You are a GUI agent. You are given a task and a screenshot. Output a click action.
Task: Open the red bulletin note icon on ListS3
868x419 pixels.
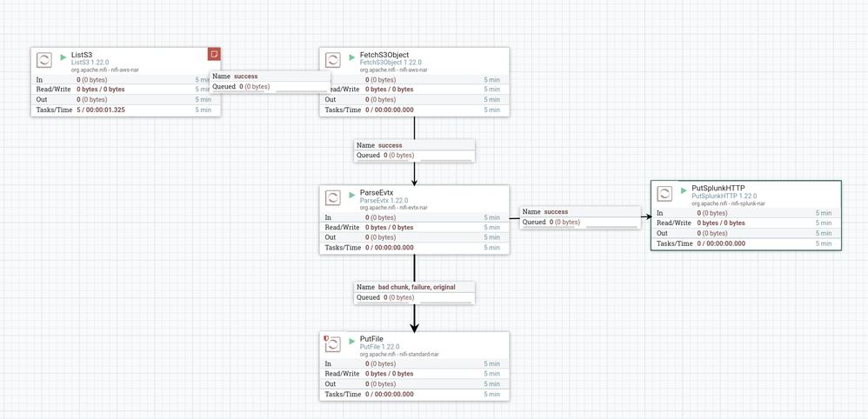coord(214,54)
